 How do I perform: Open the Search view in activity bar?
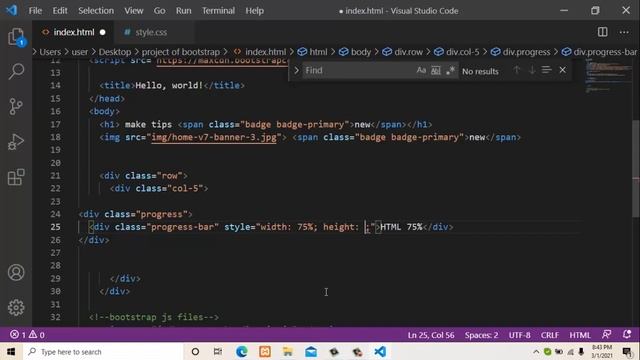[x=16, y=71]
